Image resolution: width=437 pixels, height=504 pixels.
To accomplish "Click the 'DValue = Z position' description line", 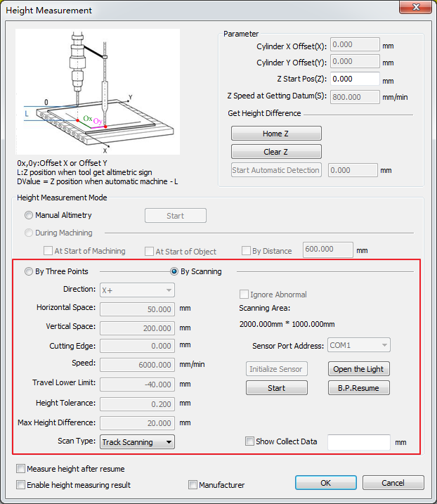I will point(98,181).
